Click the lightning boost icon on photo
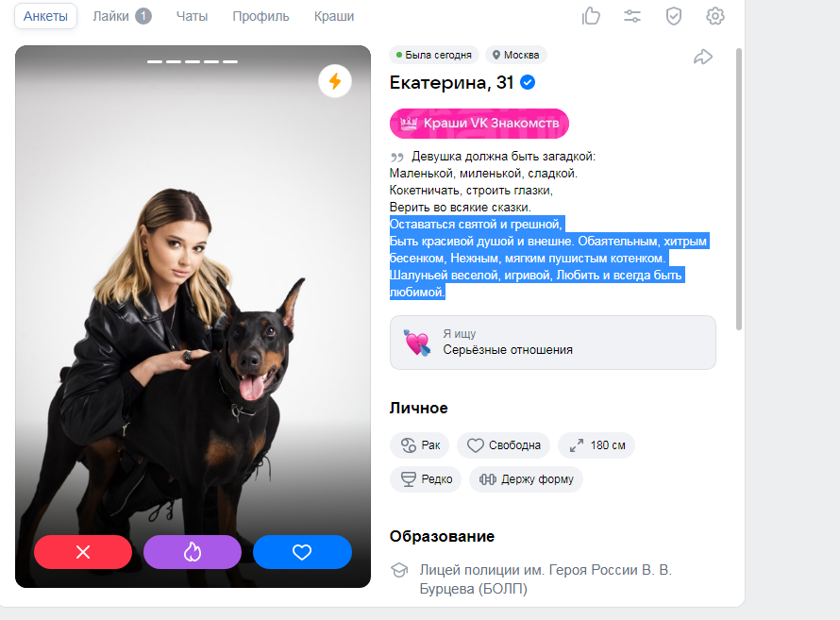 coord(335,81)
